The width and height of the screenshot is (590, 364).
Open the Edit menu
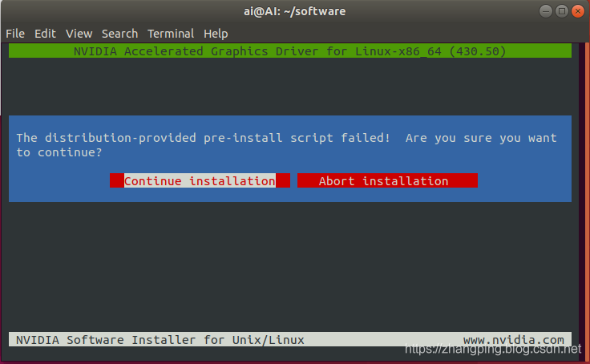pos(45,34)
